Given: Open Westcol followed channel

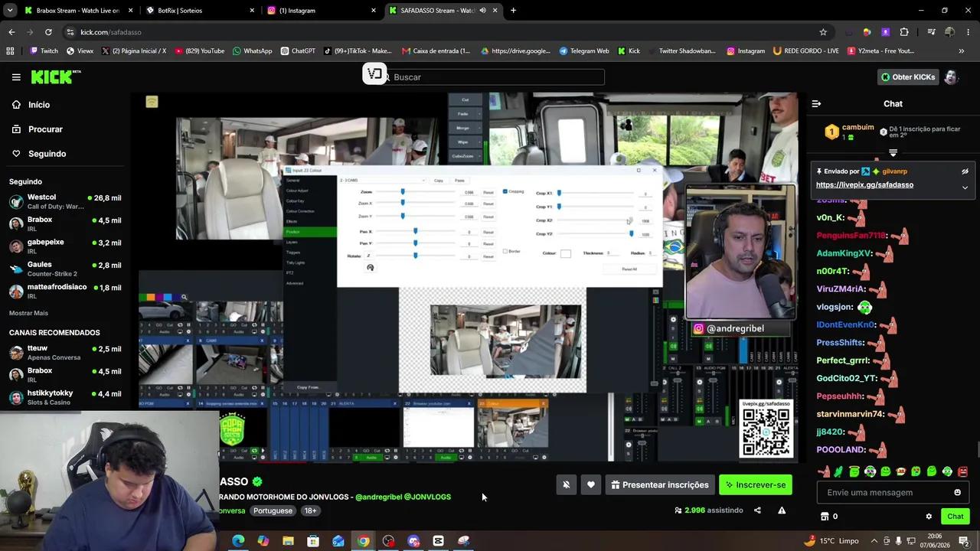Looking at the screenshot, I should (x=65, y=201).
